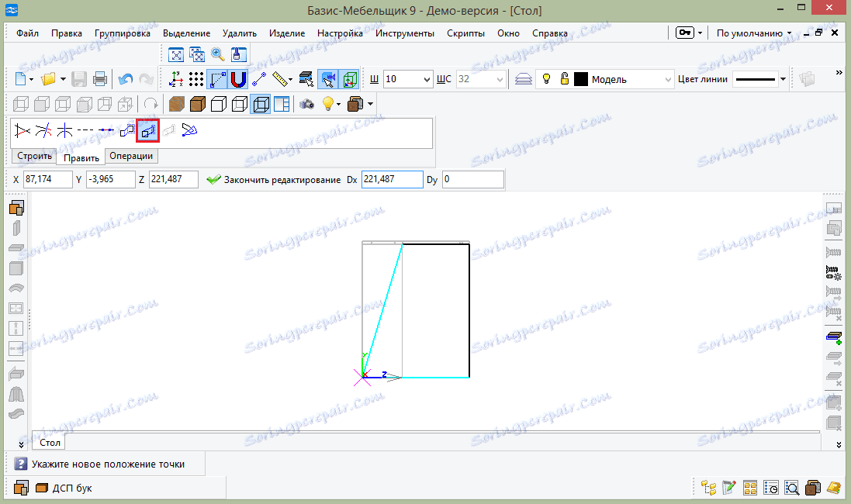The height and width of the screenshot is (504, 851).
Task: Click the camera snapshot icon
Action: pos(306,104)
